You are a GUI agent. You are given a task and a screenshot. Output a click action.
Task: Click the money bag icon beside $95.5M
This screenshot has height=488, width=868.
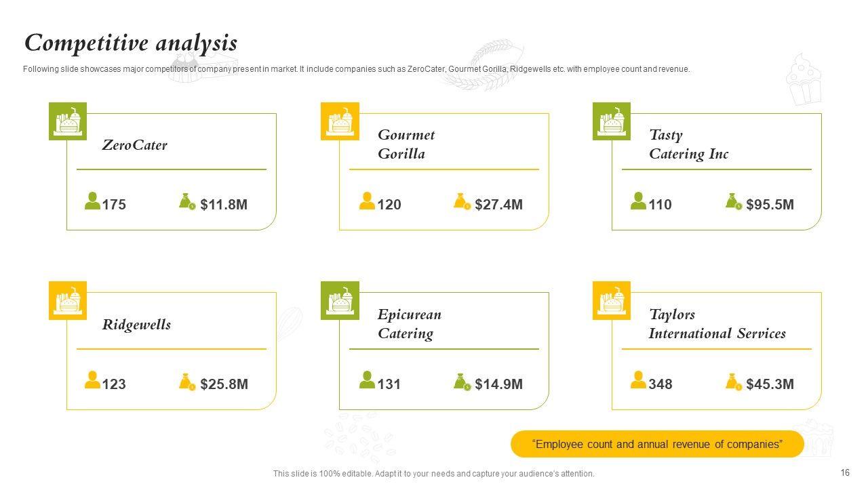[733, 201]
